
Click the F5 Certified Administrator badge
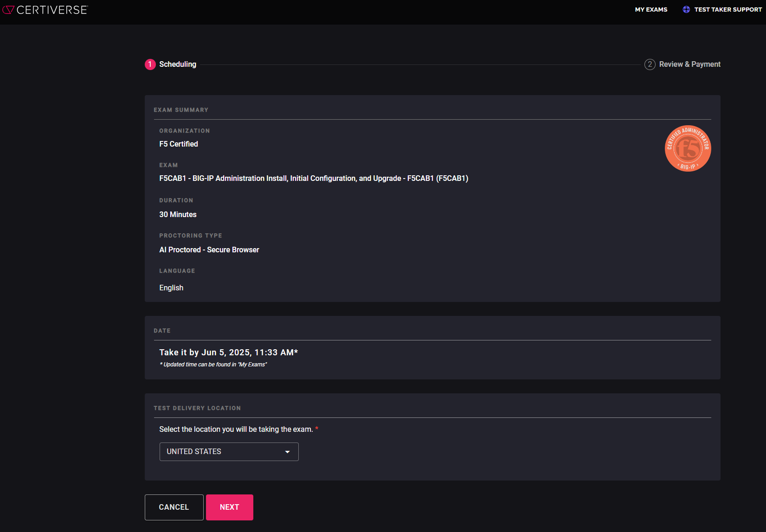click(688, 148)
